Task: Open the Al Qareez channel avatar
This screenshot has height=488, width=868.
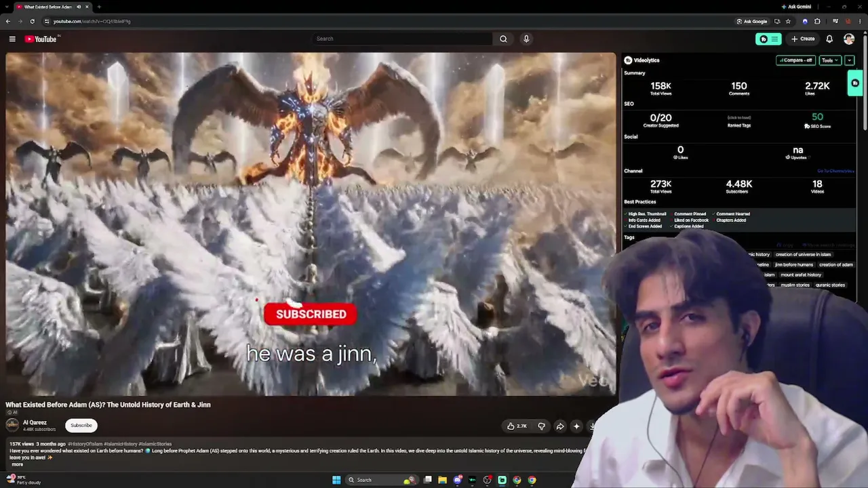Action: [12, 425]
